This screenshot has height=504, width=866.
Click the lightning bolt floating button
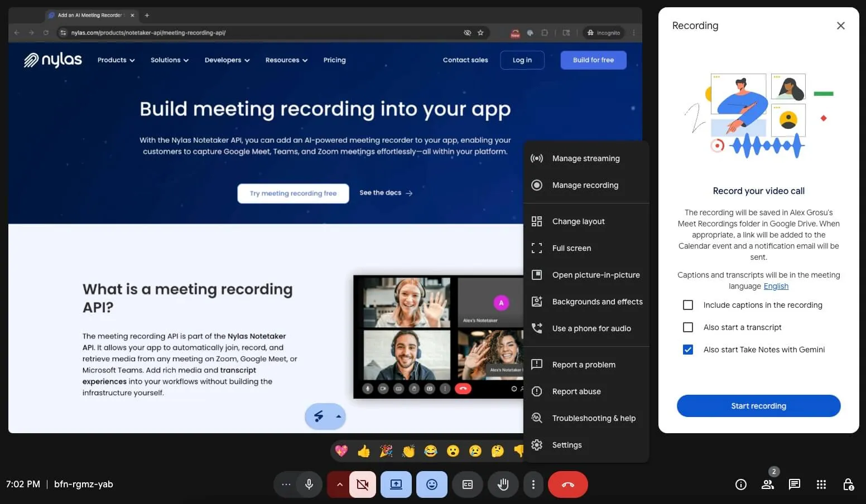(x=319, y=416)
